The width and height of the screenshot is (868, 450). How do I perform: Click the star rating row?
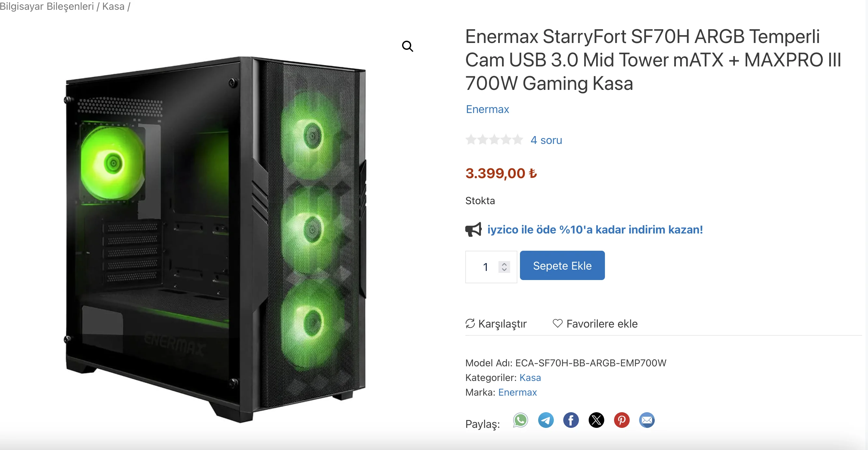tap(494, 140)
